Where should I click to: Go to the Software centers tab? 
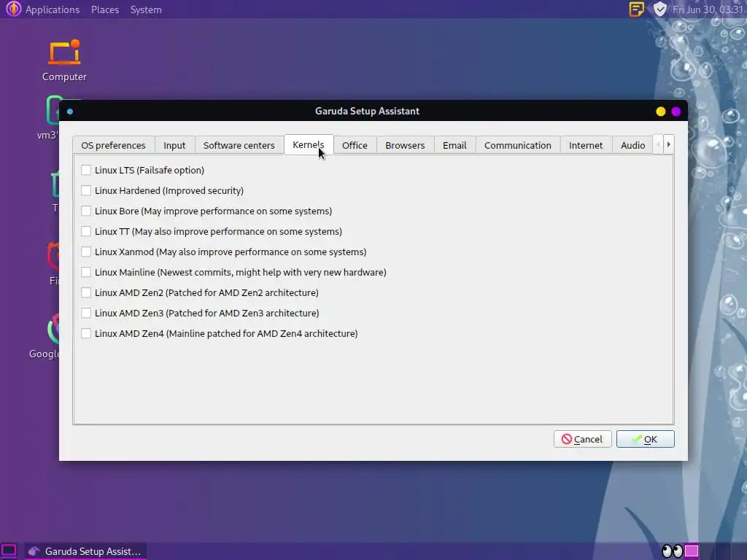click(239, 145)
